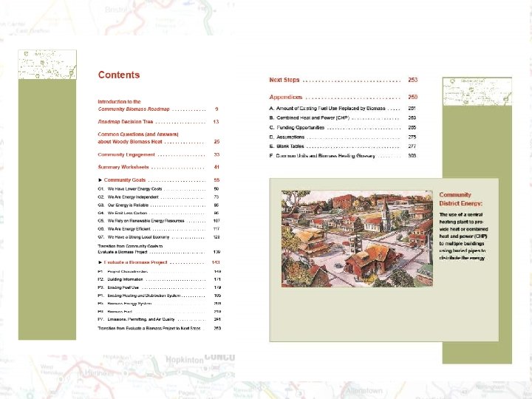Click the arrow marker before Community Goals

tap(100, 180)
